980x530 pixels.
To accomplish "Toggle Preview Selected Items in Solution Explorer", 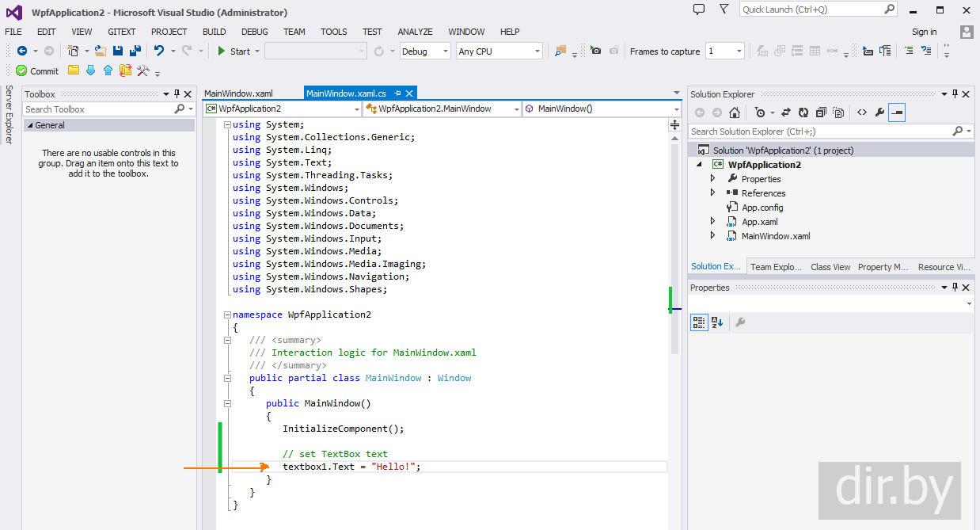I will tap(897, 112).
